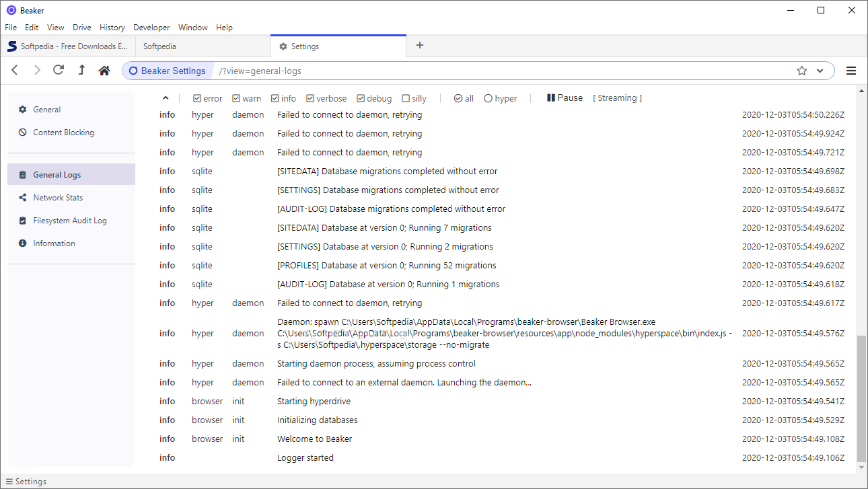The image size is (868, 489).
Task: Toggle the verbose log level checkbox
Action: coord(310,98)
